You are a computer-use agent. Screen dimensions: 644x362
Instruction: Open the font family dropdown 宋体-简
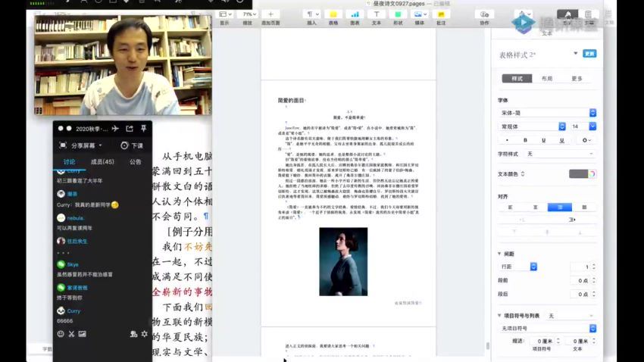pos(547,113)
